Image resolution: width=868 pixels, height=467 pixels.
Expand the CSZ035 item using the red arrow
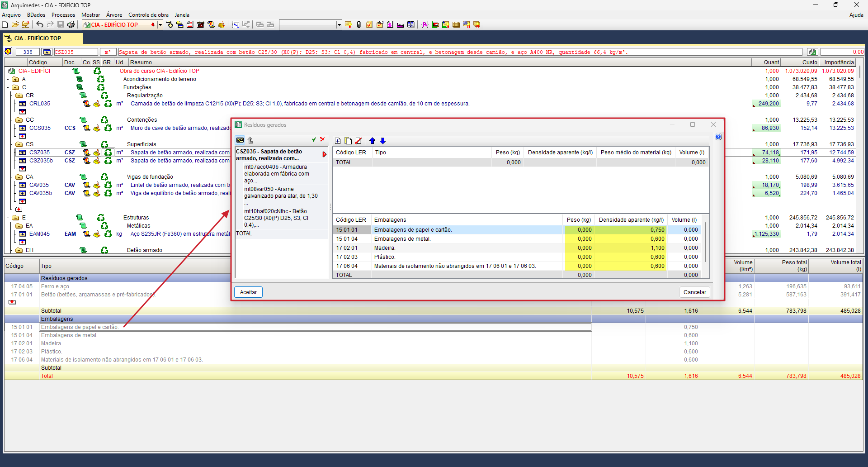point(324,154)
